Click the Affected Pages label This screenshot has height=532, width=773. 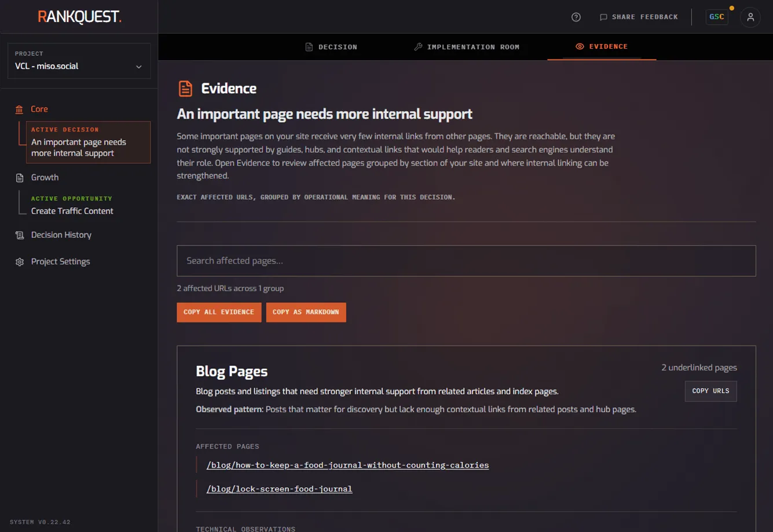pyautogui.click(x=228, y=446)
